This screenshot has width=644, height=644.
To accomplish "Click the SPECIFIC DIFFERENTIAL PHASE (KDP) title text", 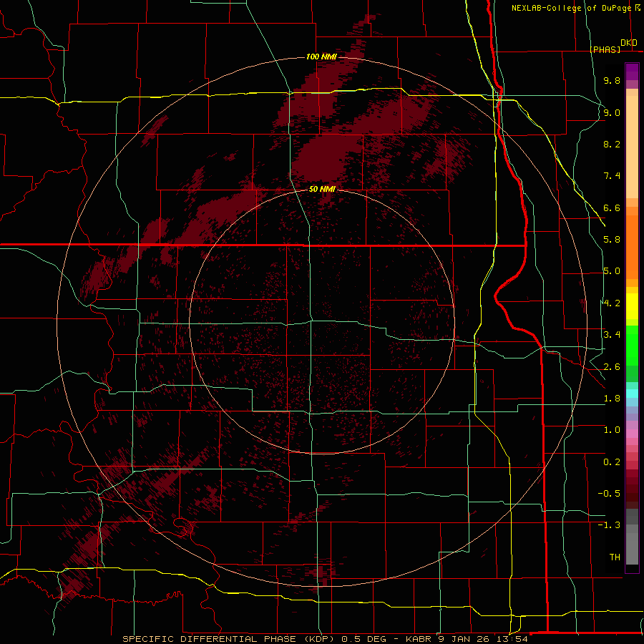I will pos(230,639).
